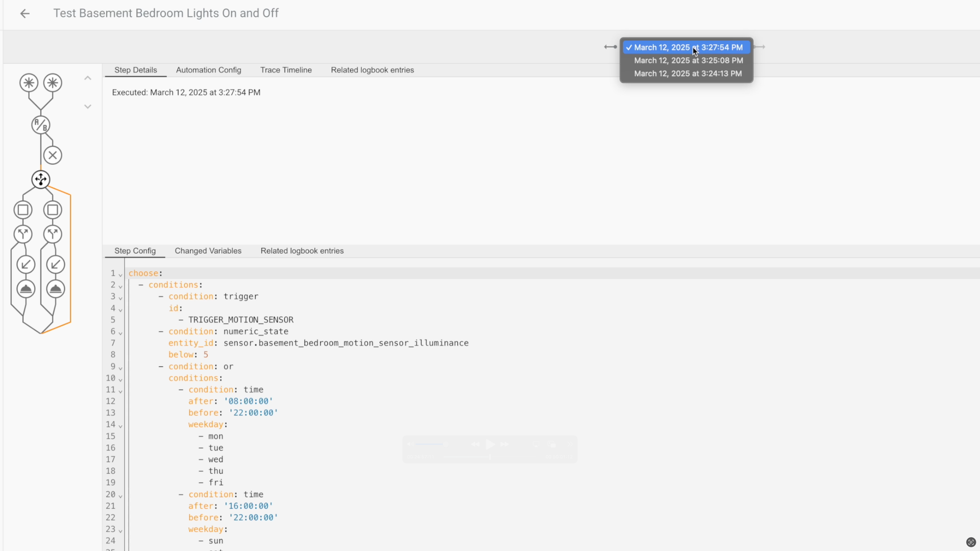Fold the weekday list on line 14
The image size is (980, 551).
tap(121, 426)
